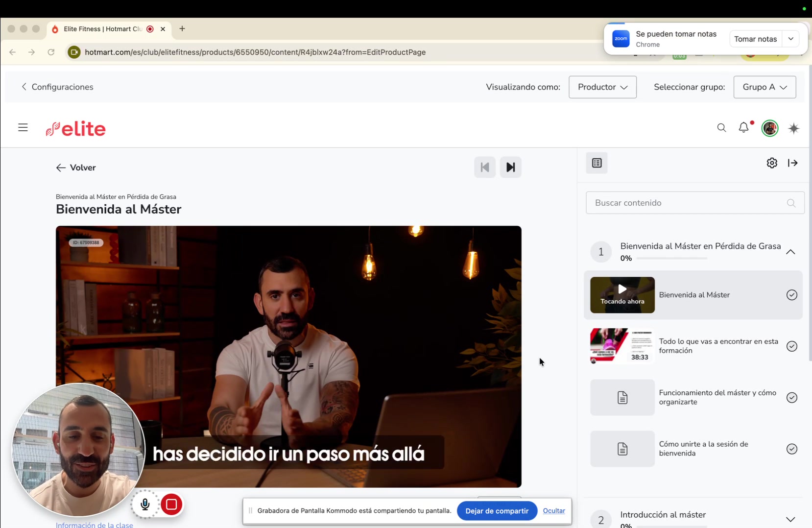Click the content list panel icon
Screen dimensions: 812x528
pos(597,163)
